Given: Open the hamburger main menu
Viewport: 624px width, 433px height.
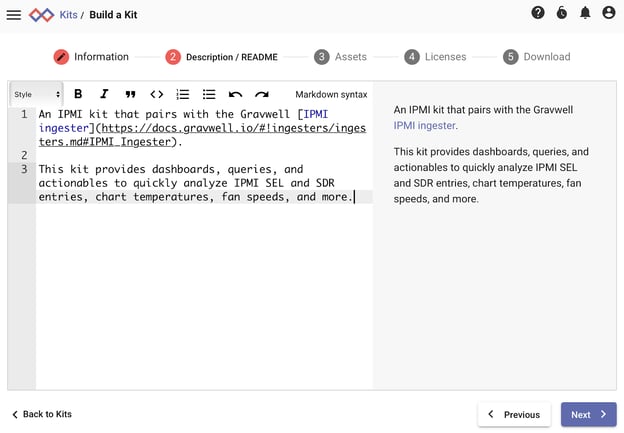Looking at the screenshot, I should click(x=14, y=15).
